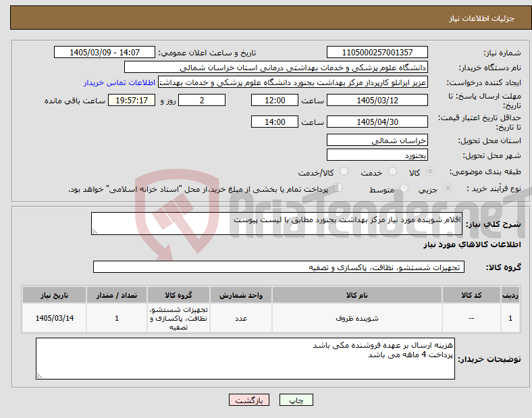
Task: Click the شرح کلی نیاز description textarea
Action: pos(277,224)
